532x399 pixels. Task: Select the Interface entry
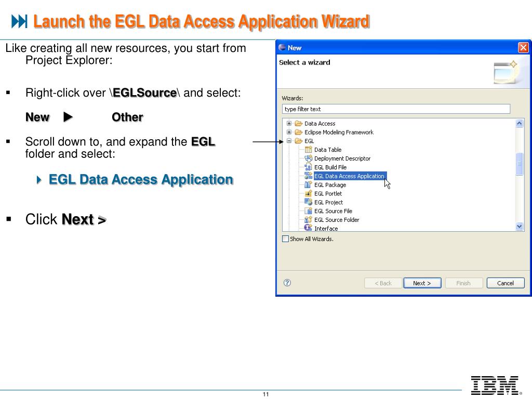[326, 229]
